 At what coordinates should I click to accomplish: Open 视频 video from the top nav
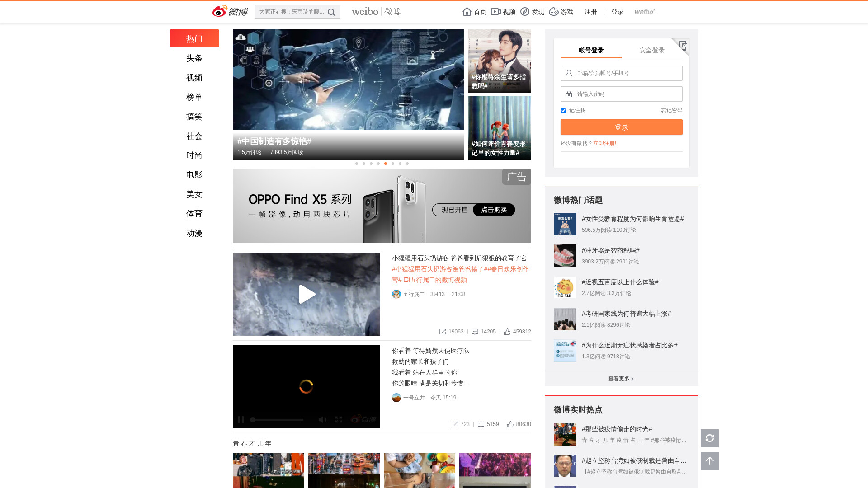coord(503,12)
